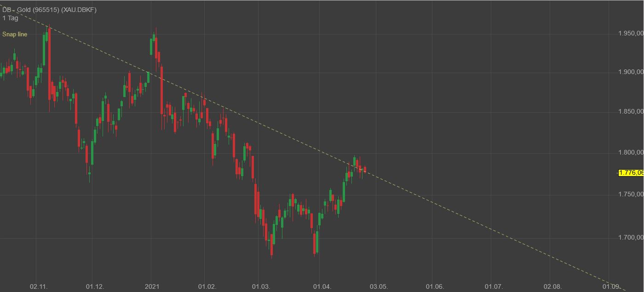Click the 01.06. date on time axis
644x292 pixels.
(x=435, y=286)
